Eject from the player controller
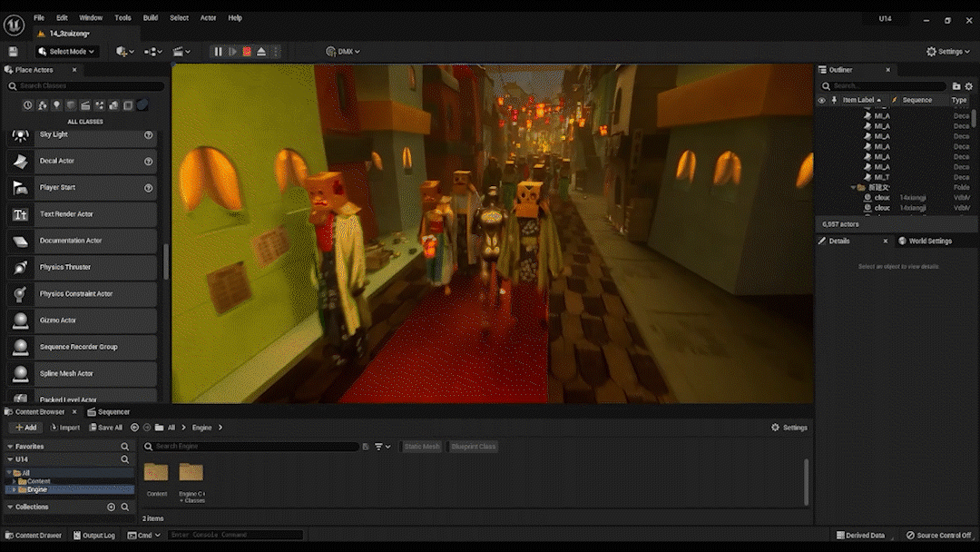This screenshot has height=552, width=980. point(261,52)
